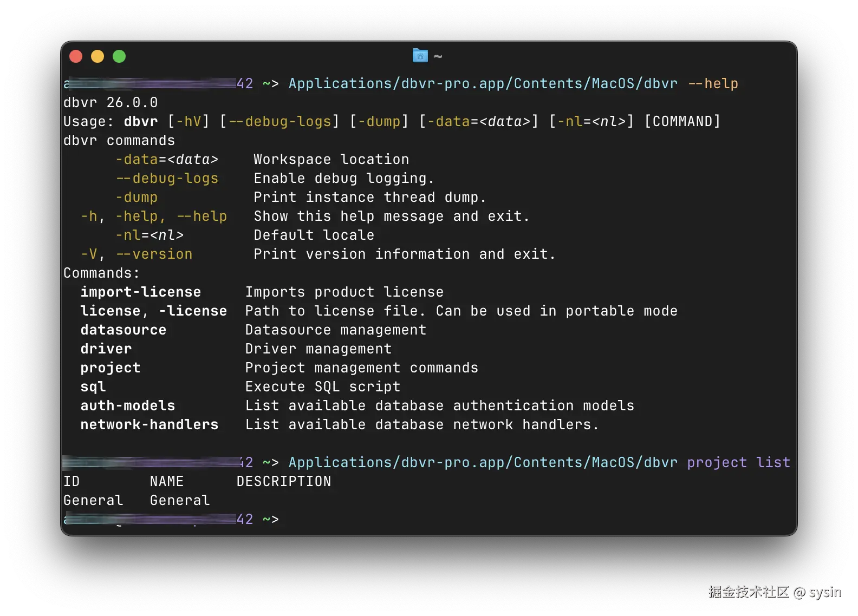This screenshot has width=858, height=616.
Task: Click the NAME column header
Action: (x=166, y=482)
